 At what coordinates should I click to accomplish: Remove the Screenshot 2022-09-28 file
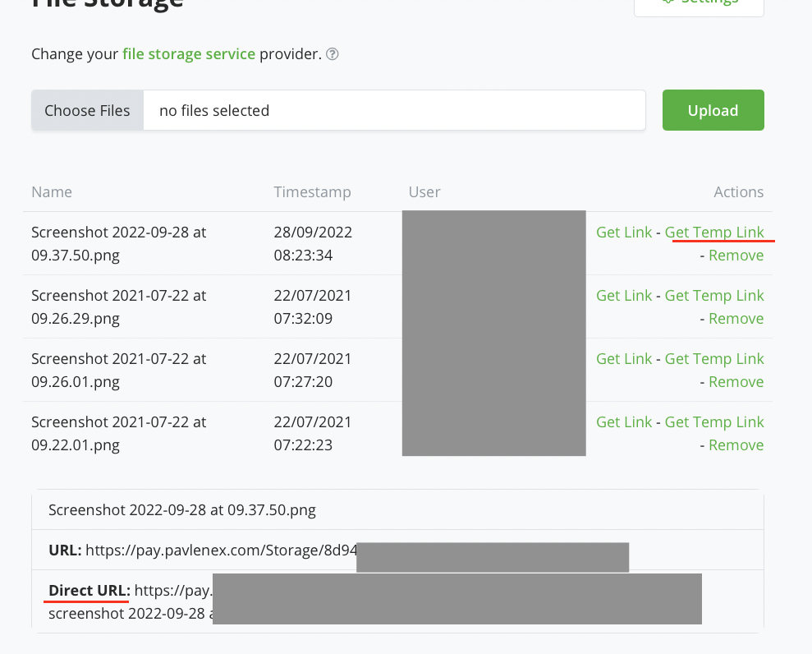click(x=736, y=255)
